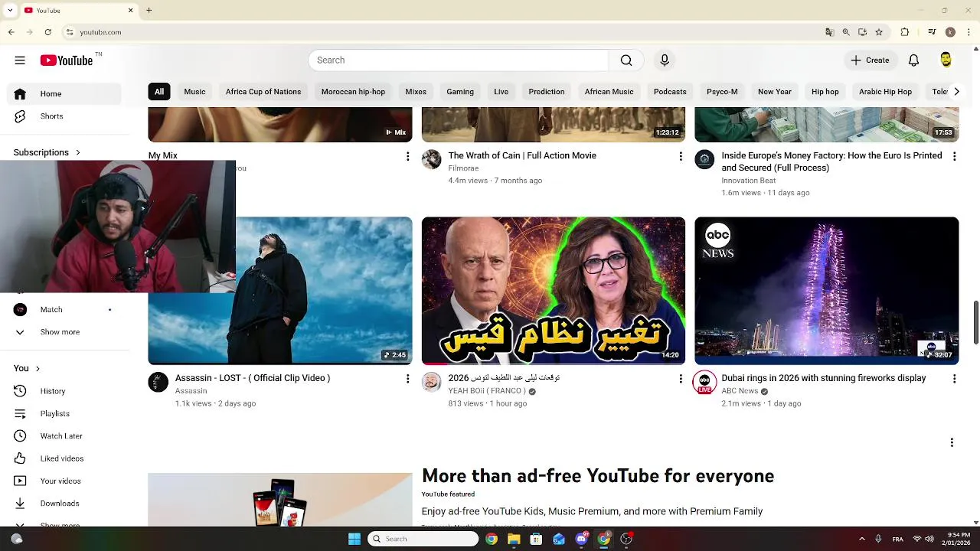Select the Moroccan hip-hop chip

353,92
